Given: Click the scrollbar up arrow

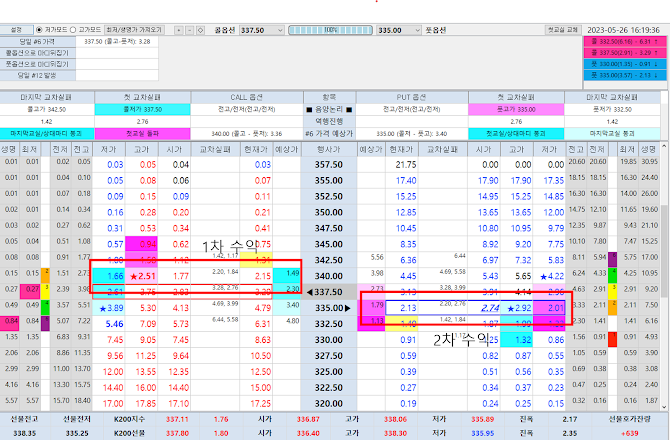Looking at the screenshot, I should (664, 146).
